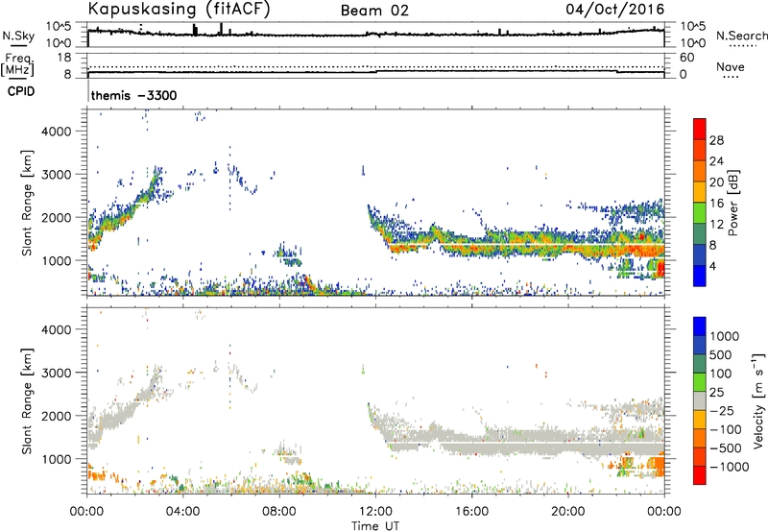Click the '4' power colorbar tick label
This screenshot has height=532, width=768.
tap(712, 266)
